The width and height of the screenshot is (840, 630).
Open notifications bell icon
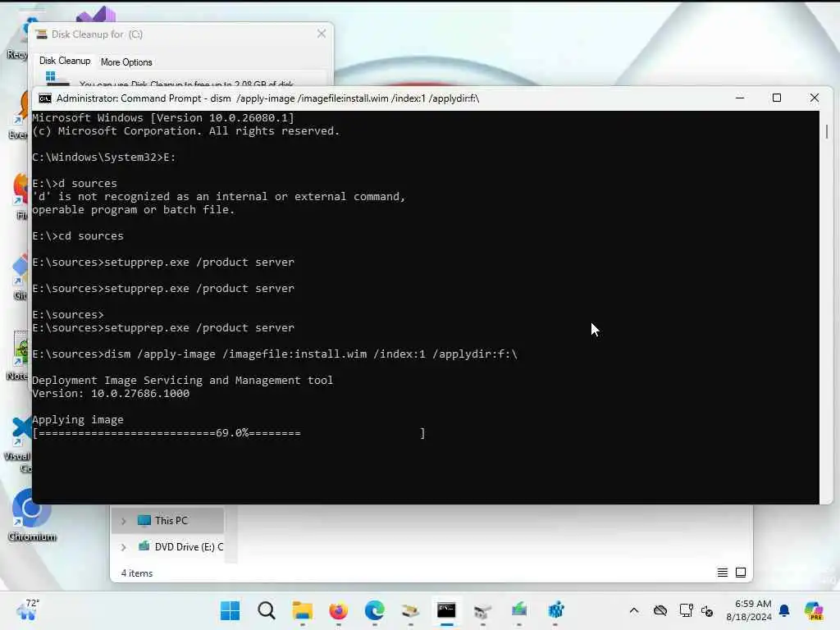784,610
